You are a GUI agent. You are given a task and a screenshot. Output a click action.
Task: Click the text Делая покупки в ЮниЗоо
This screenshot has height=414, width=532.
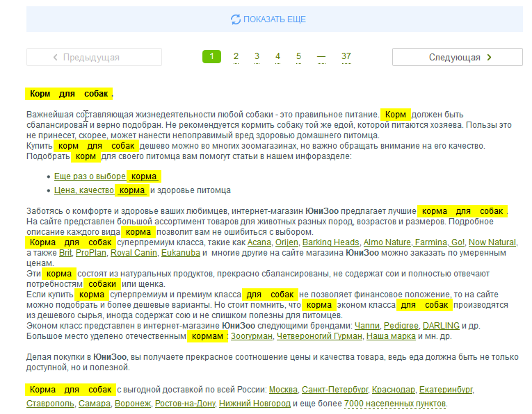[76, 357]
